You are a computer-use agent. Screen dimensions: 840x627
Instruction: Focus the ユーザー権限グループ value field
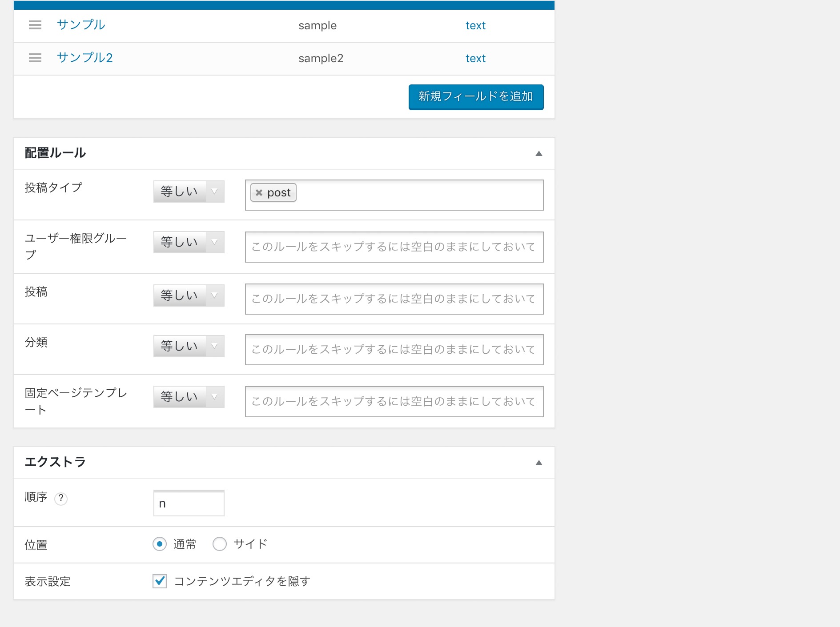[x=394, y=247]
